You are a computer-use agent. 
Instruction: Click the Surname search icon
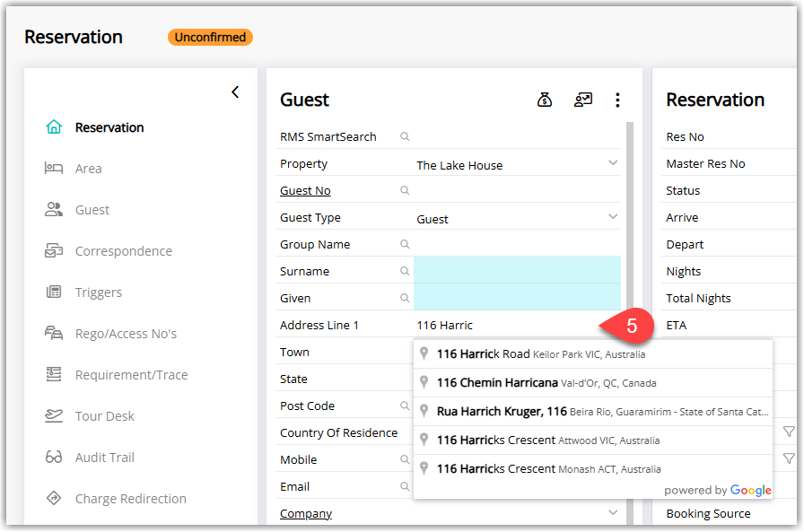pos(405,271)
